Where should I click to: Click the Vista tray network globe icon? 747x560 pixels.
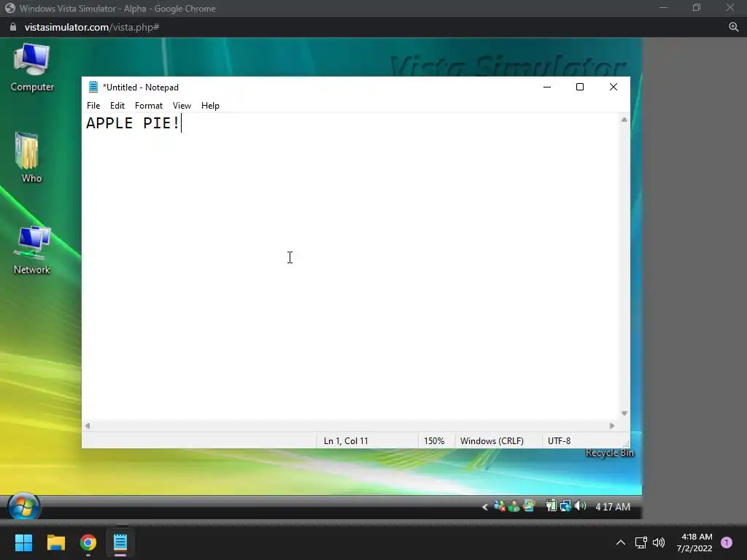coord(565,506)
